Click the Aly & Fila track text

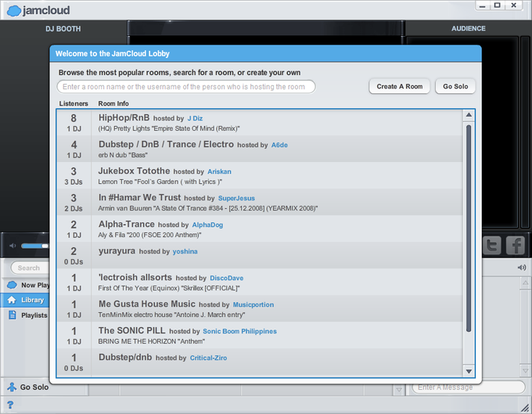coord(149,235)
